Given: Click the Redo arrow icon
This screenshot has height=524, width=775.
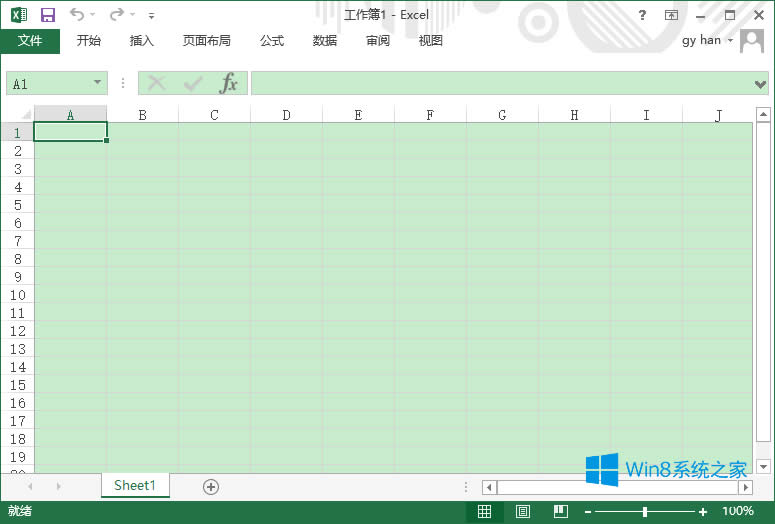Looking at the screenshot, I should [x=116, y=15].
